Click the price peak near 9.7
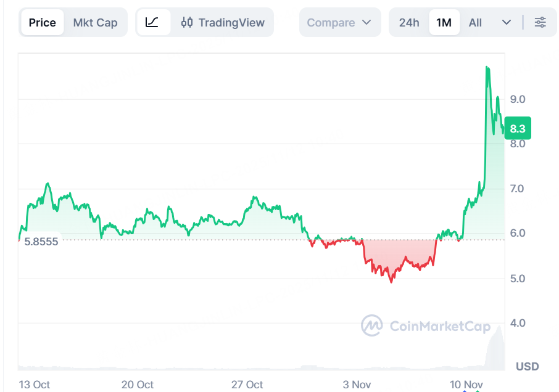The image size is (559, 392). click(x=487, y=68)
